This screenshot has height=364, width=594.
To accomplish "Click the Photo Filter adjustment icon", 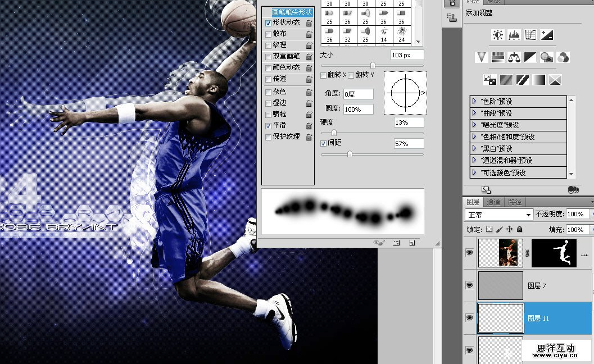I will coord(546,58).
